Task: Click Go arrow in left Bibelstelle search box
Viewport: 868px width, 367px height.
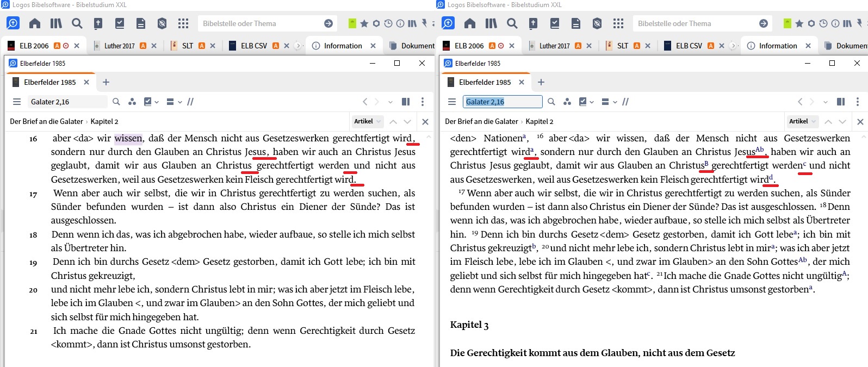Action: pyautogui.click(x=328, y=23)
